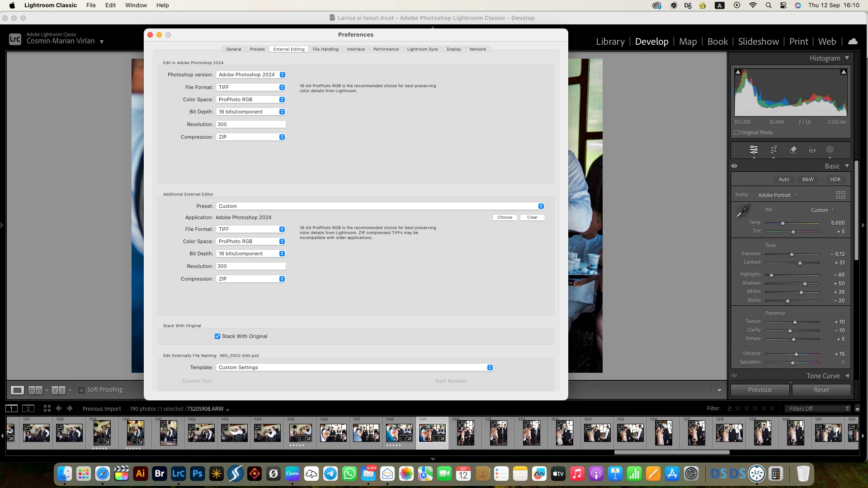Click the Choose application button
Screen dimensions: 868x488
click(505, 217)
